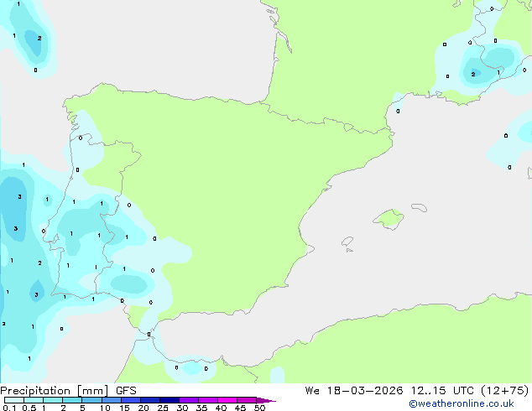Choose the 15–20 mm blue legend swatch
Screen dimensions: 532x411
point(131,400)
